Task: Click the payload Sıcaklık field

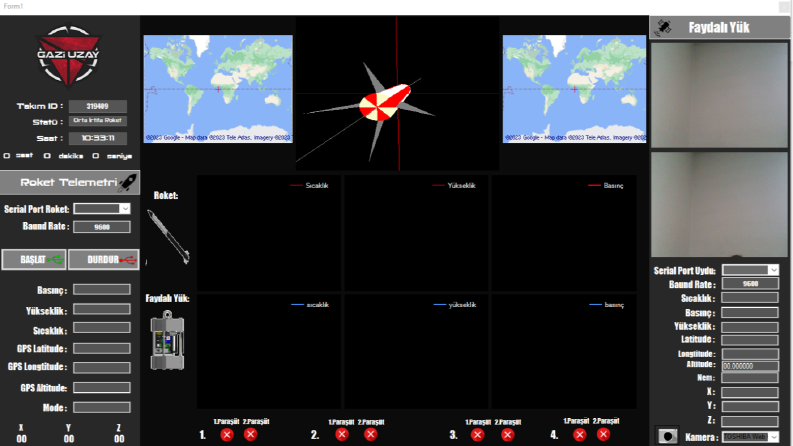Action: coord(750,298)
